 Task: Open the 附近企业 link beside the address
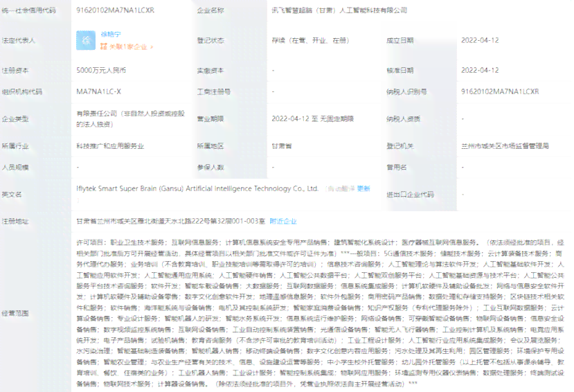pyautogui.click(x=283, y=221)
